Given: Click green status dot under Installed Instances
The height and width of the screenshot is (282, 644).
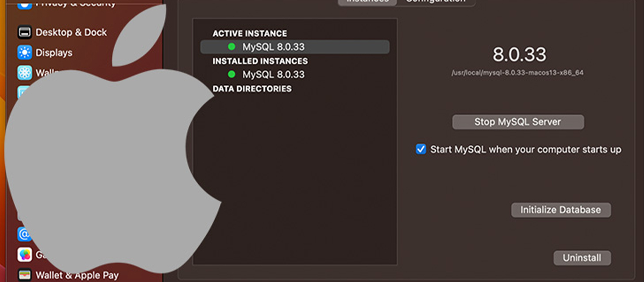Looking at the screenshot, I should tap(232, 74).
